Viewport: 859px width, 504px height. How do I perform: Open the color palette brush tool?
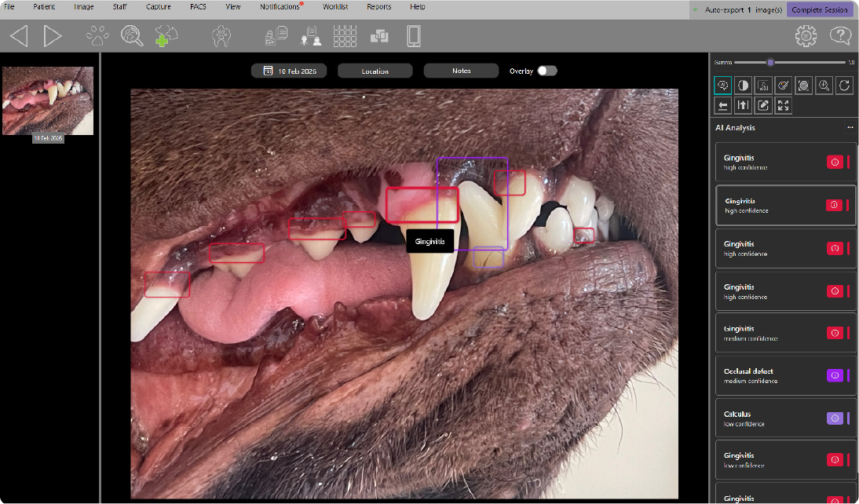point(784,86)
